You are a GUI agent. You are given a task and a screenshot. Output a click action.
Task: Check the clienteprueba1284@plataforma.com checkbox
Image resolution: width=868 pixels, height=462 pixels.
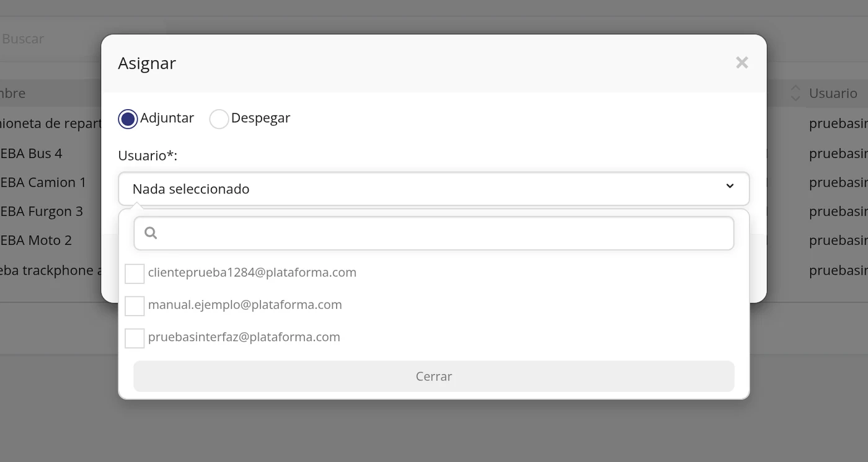135,273
